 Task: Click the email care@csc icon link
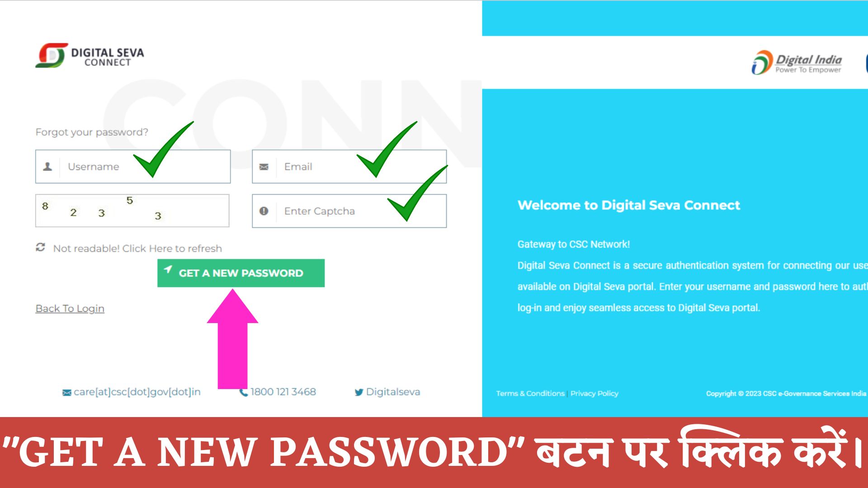[x=67, y=391]
